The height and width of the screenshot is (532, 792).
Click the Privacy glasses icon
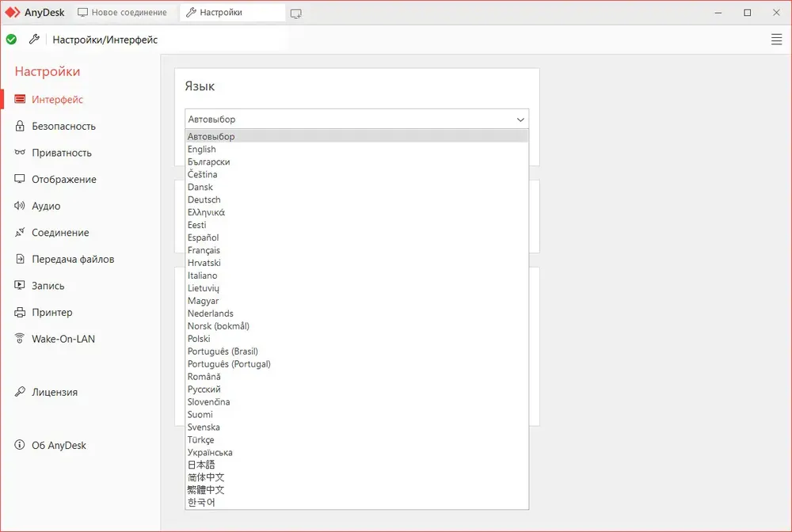[20, 153]
